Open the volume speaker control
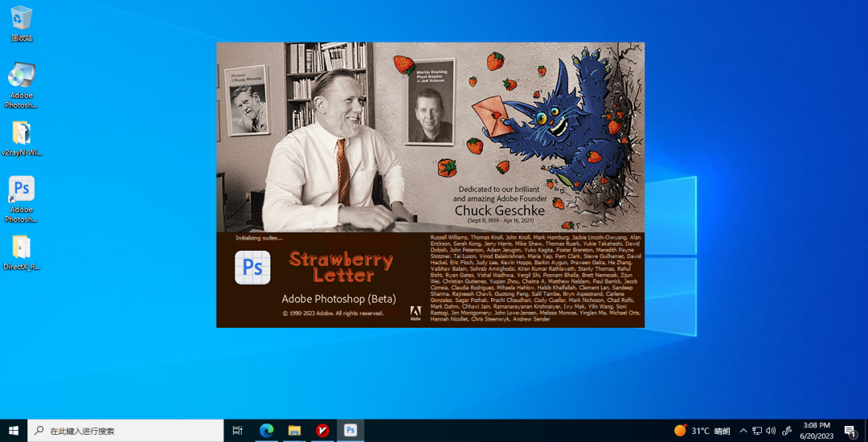The height and width of the screenshot is (442, 868). (x=771, y=431)
